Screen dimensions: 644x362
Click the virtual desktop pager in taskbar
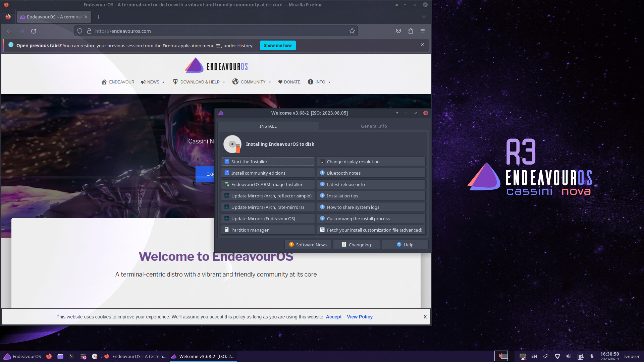coord(501,356)
